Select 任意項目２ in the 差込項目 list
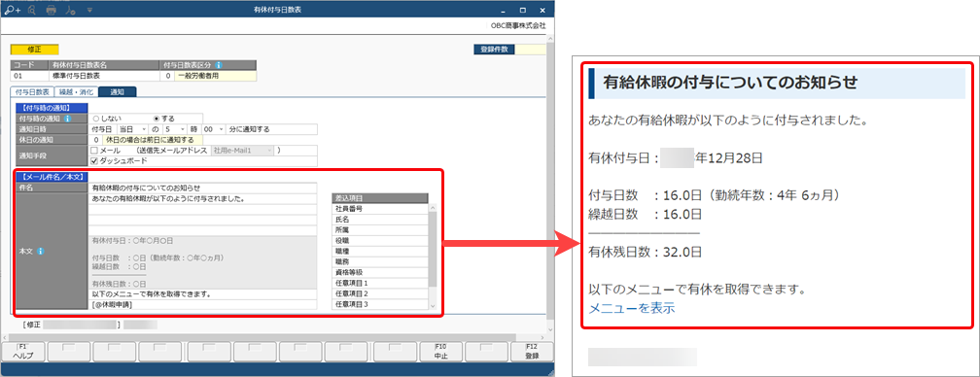The image size is (980, 377). coord(379,293)
